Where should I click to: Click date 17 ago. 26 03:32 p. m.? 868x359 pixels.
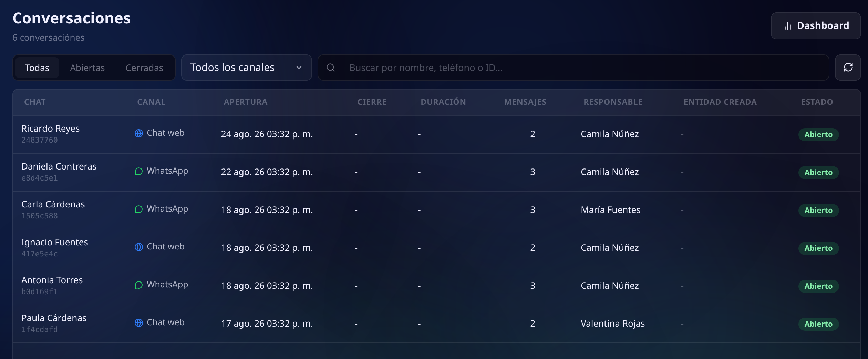click(x=267, y=324)
